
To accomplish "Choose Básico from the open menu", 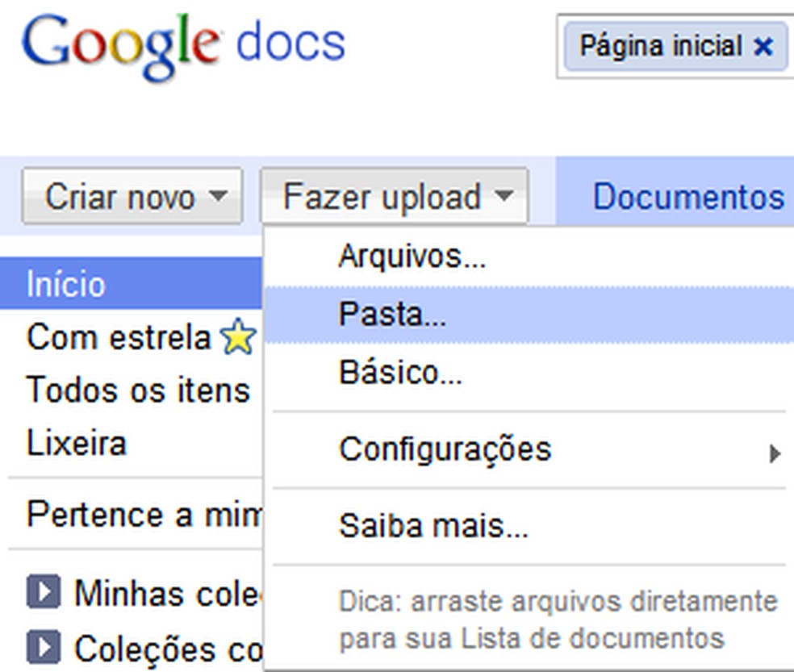I will (x=399, y=372).
